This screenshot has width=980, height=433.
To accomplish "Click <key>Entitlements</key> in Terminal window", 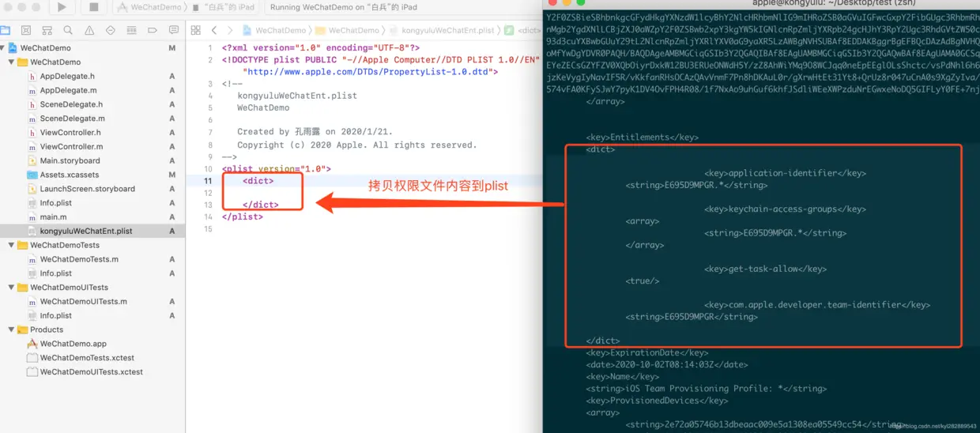I will (x=643, y=137).
